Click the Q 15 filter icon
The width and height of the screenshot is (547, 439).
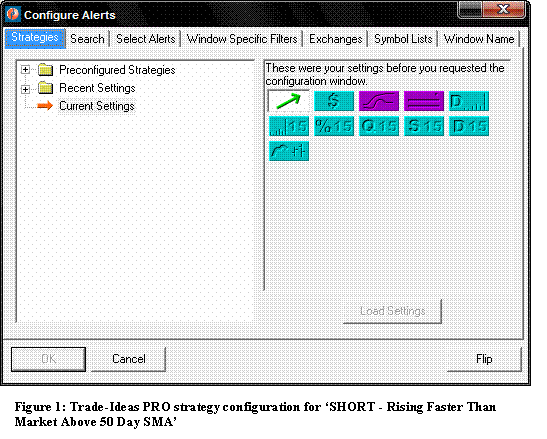click(379, 126)
